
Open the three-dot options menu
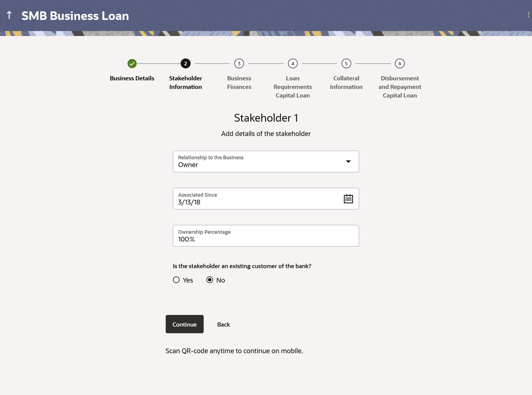(528, 15)
